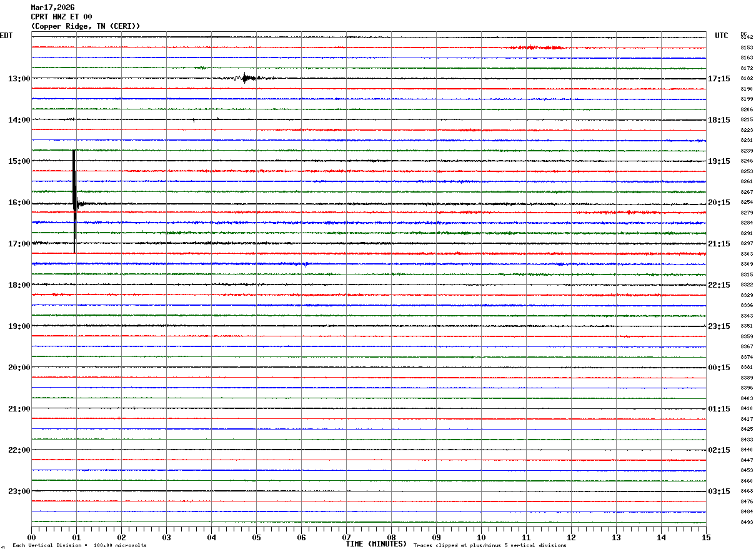This screenshot has width=756, height=554.
Task: Click the 10 minute axis tick label
Action: [x=481, y=537]
